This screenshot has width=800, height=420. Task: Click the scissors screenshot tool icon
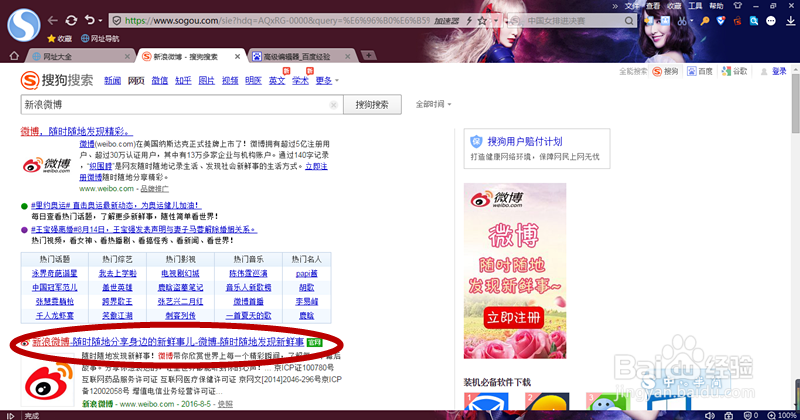coord(682,21)
